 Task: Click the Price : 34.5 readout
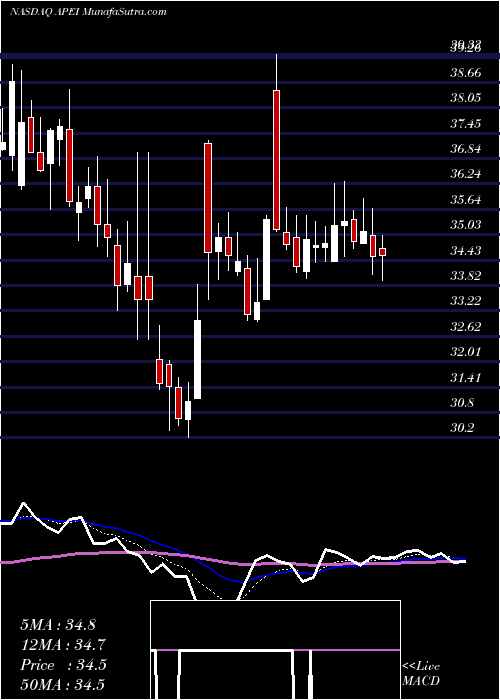(63, 665)
